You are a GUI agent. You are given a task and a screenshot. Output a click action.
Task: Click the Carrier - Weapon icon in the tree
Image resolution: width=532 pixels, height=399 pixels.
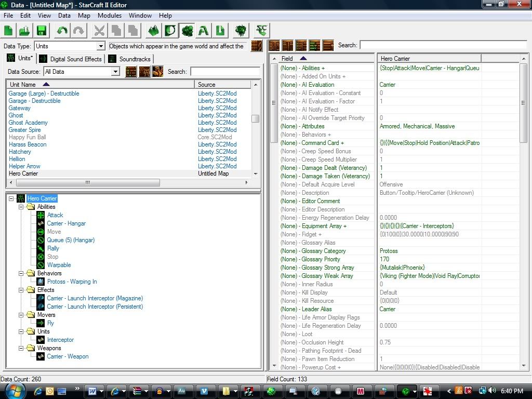[x=41, y=356]
